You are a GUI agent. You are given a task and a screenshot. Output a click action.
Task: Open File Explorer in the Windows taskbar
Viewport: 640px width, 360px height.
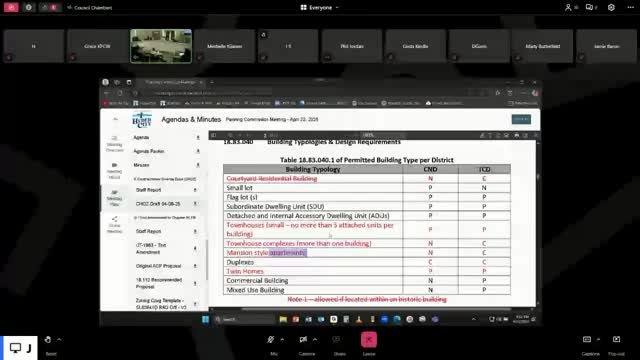(x=283, y=319)
